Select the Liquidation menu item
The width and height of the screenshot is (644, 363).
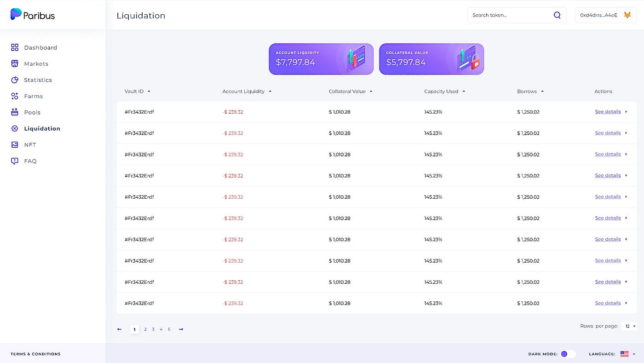click(42, 128)
